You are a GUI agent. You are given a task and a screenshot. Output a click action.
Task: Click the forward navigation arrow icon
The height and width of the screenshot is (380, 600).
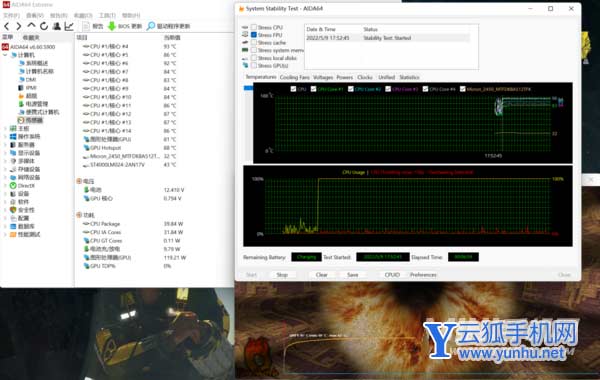point(18,26)
